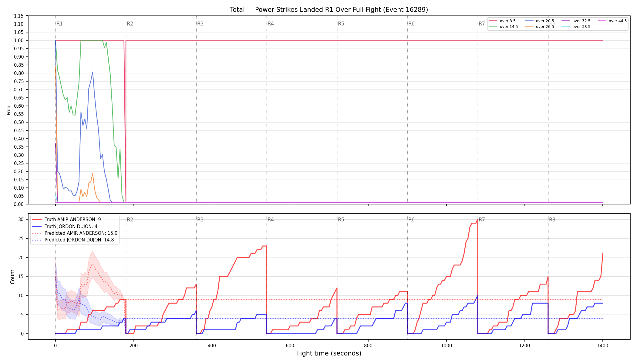
Task: Select the 'over 26.5' legend entry
Action: [x=540, y=27]
